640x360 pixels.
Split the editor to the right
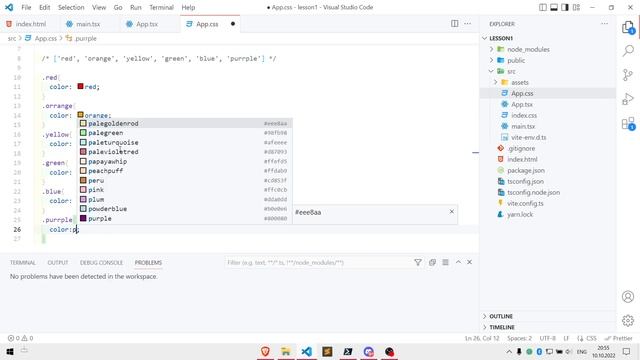(454, 24)
